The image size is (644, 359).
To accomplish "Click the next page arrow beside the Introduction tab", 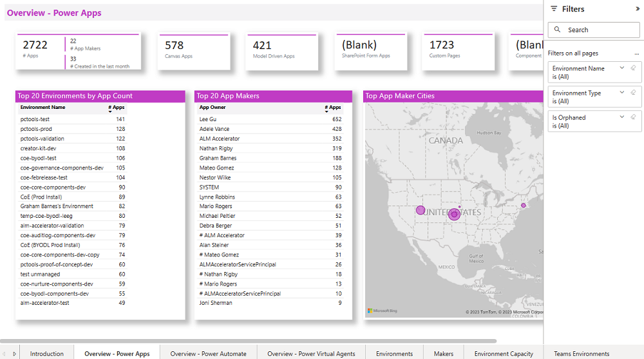I will (x=14, y=354).
